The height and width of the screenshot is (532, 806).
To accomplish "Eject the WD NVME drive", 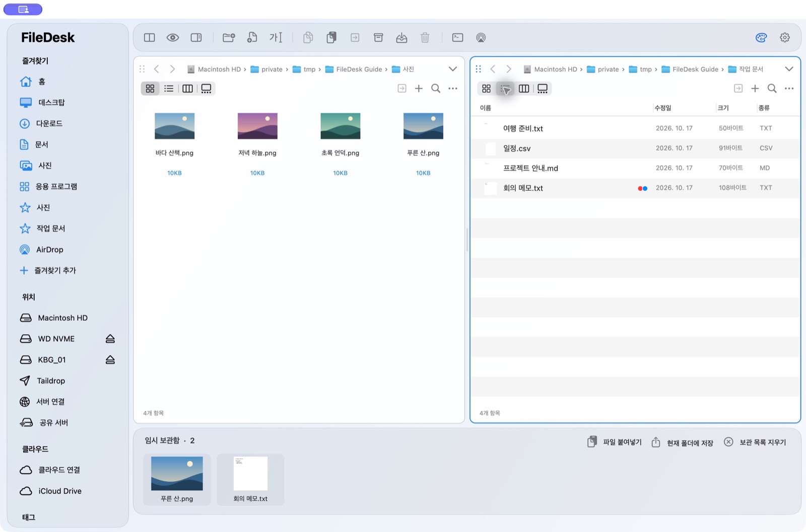I will click(x=110, y=339).
